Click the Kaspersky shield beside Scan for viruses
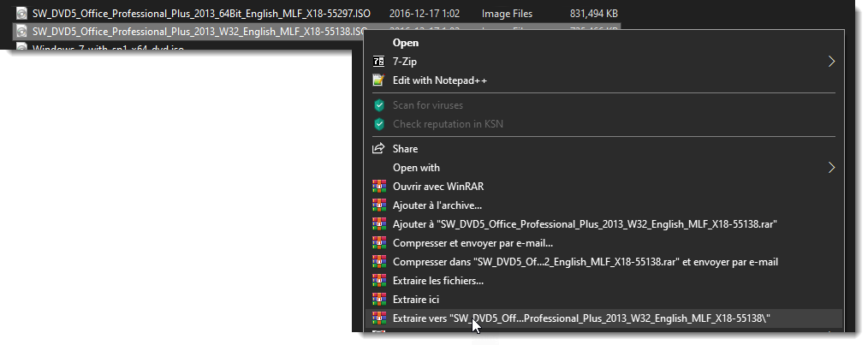The width and height of the screenshot is (868, 345). coord(378,105)
